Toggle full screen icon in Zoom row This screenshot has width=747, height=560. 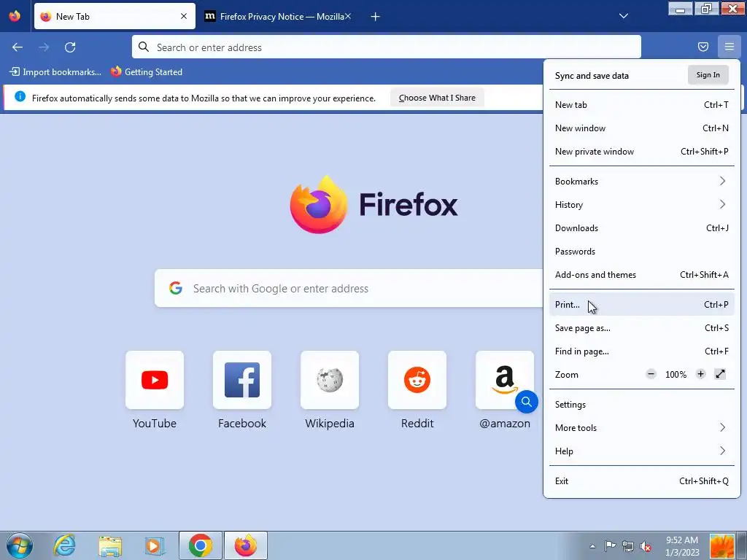pyautogui.click(x=720, y=374)
